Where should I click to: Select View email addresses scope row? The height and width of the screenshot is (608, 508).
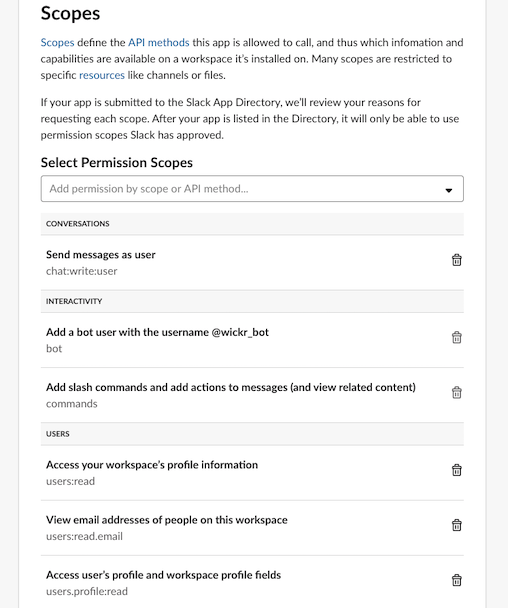tap(252, 528)
